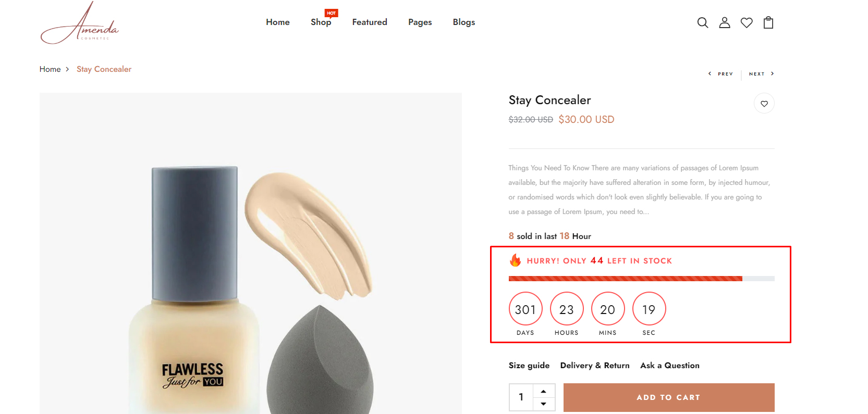Open the Delivery & Return link
This screenshot has width=868, height=414.
pos(595,366)
